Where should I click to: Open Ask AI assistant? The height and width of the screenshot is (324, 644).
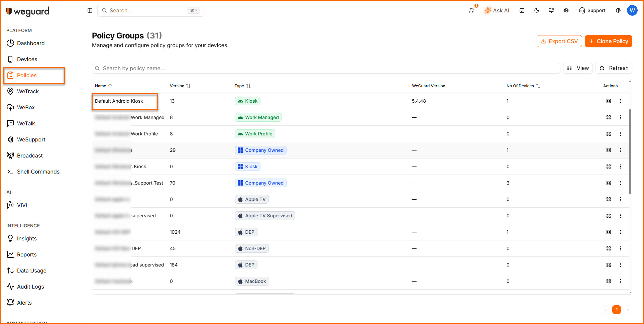tap(497, 10)
